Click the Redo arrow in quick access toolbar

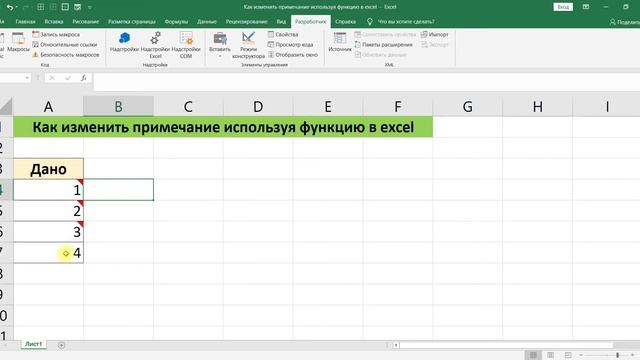(x=25, y=7)
